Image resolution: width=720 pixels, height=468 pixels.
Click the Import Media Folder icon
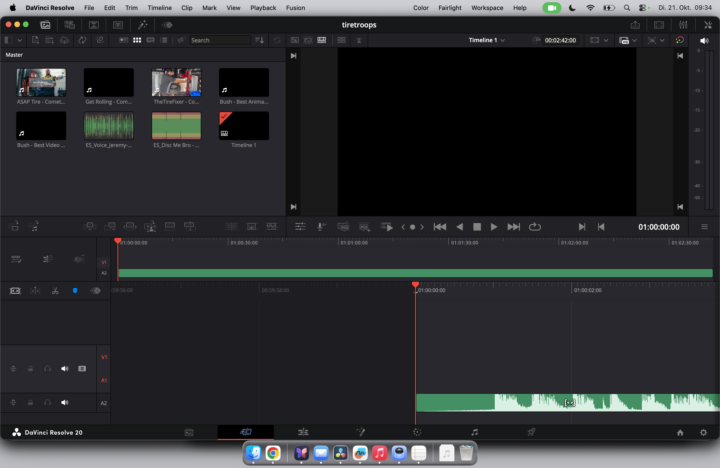pos(49,40)
